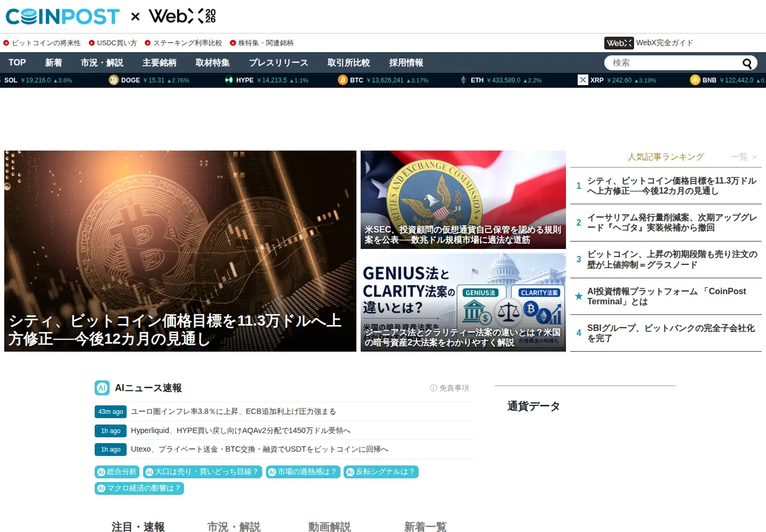The width and height of the screenshot is (766, 532).
Task: Open the ユーロ圏インフレ率 news headline
Action: point(234,412)
